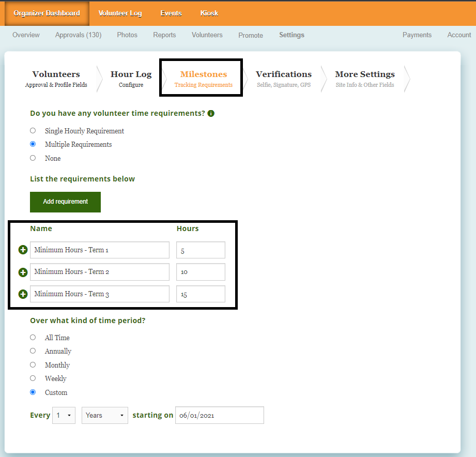476x457 pixels.
Task: Open the Kiosk tab
Action: pyautogui.click(x=209, y=13)
